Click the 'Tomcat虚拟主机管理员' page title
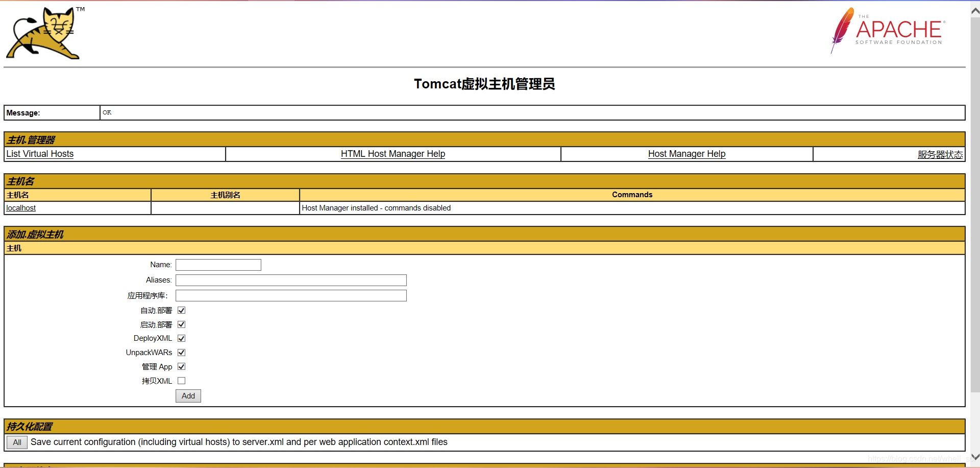This screenshot has width=980, height=468. click(484, 84)
